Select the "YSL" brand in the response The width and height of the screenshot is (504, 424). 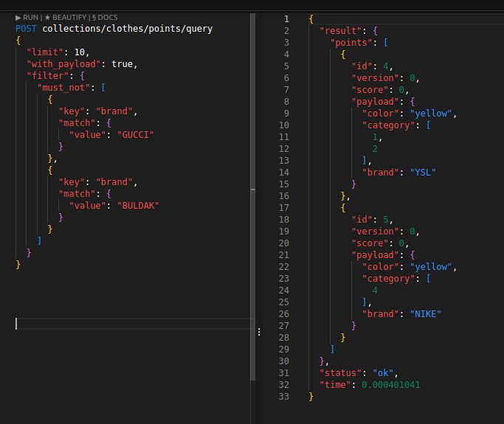coord(423,173)
